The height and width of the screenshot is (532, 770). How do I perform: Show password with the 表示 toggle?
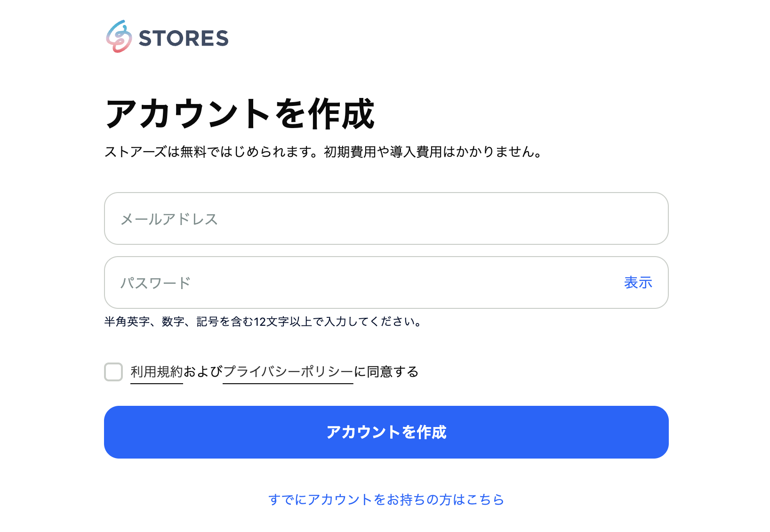coord(638,282)
